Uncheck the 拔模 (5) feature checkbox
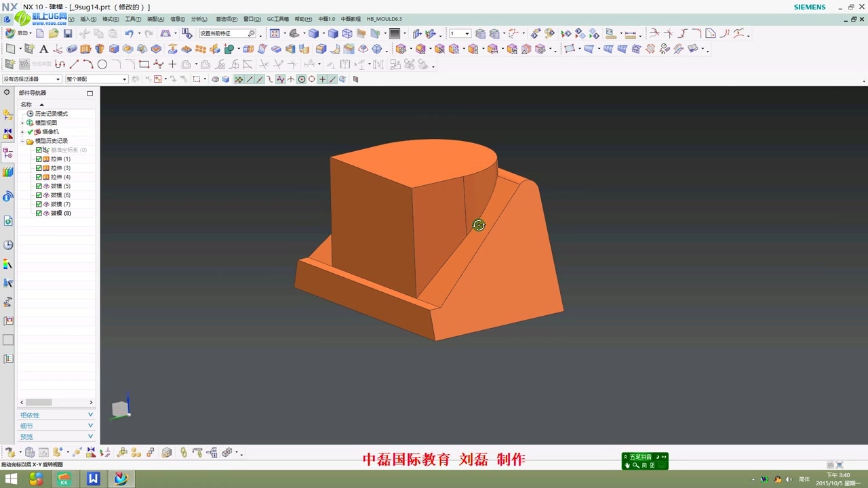This screenshot has width=868, height=488. [x=39, y=186]
